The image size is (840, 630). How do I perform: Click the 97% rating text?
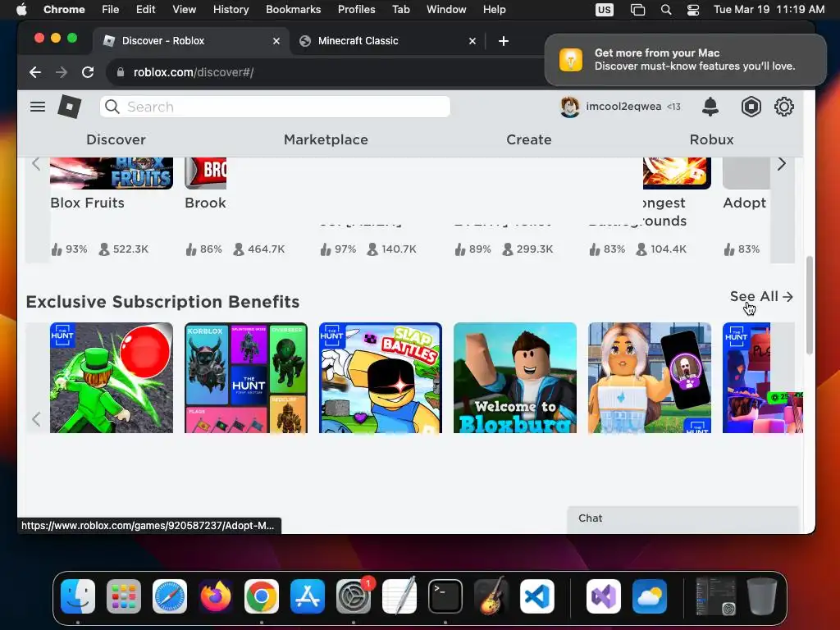[345, 249]
